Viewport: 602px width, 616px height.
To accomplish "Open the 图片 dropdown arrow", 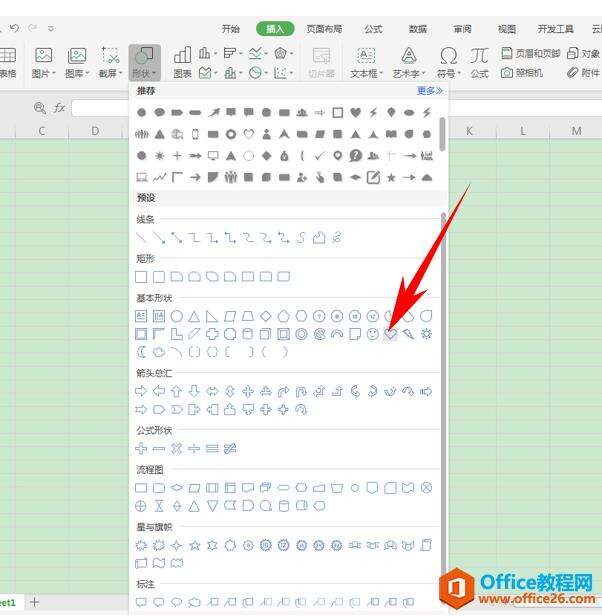I will (54, 73).
